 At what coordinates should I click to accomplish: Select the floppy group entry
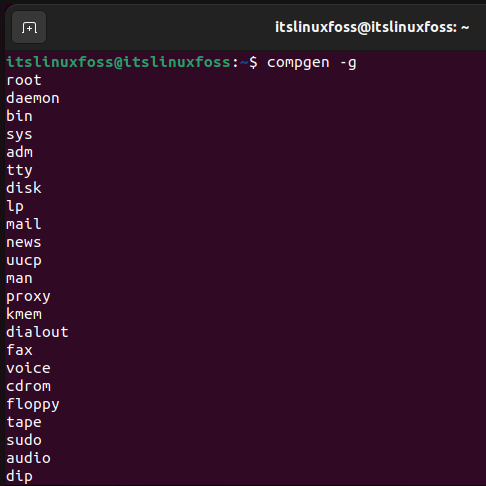(33, 405)
